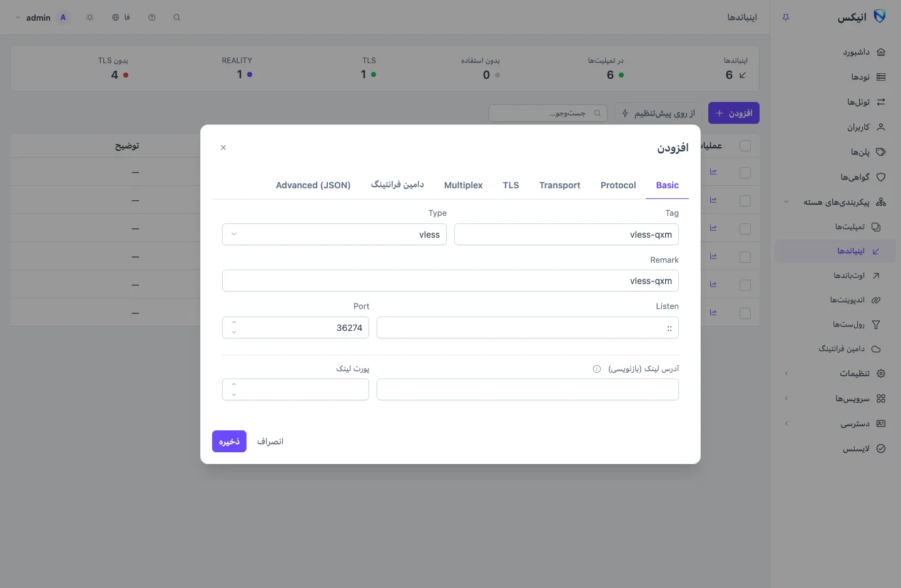The image size is (901, 588).
Task: Open the Type dropdown showing vless
Action: click(x=334, y=235)
